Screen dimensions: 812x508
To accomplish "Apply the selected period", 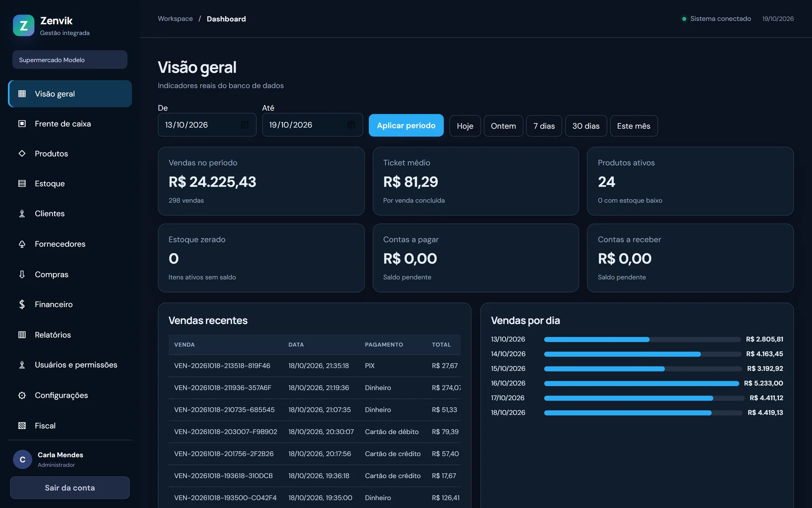I will (x=406, y=126).
